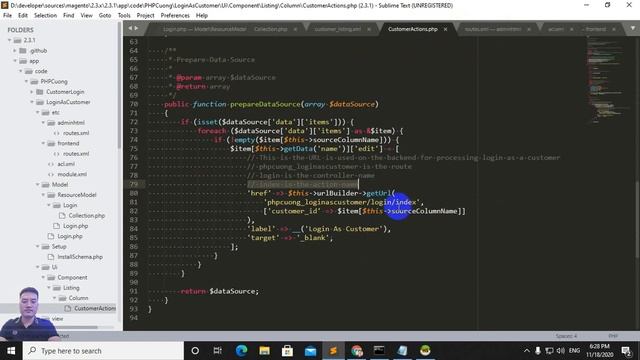Open Microsoft Store from taskbar
The image size is (640, 360).
[x=287, y=351]
